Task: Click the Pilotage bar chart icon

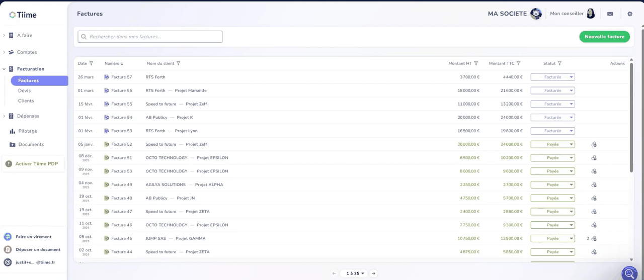Action: pos(12,131)
